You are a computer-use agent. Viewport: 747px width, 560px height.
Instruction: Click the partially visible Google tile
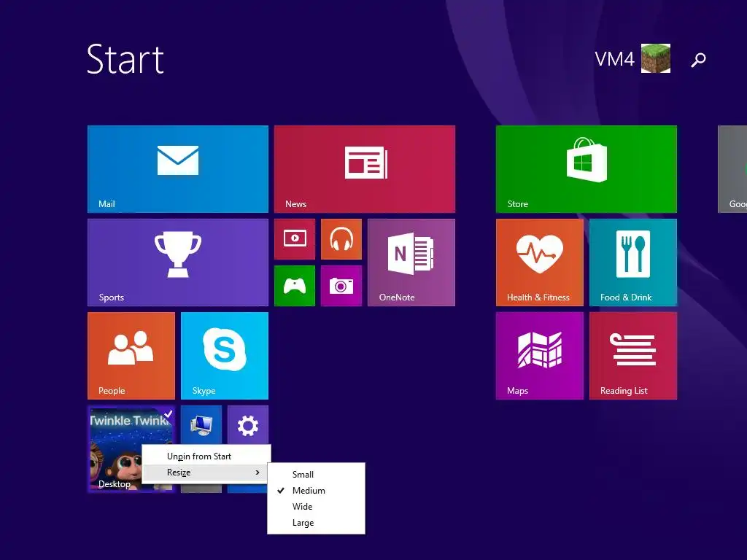[x=732, y=169]
